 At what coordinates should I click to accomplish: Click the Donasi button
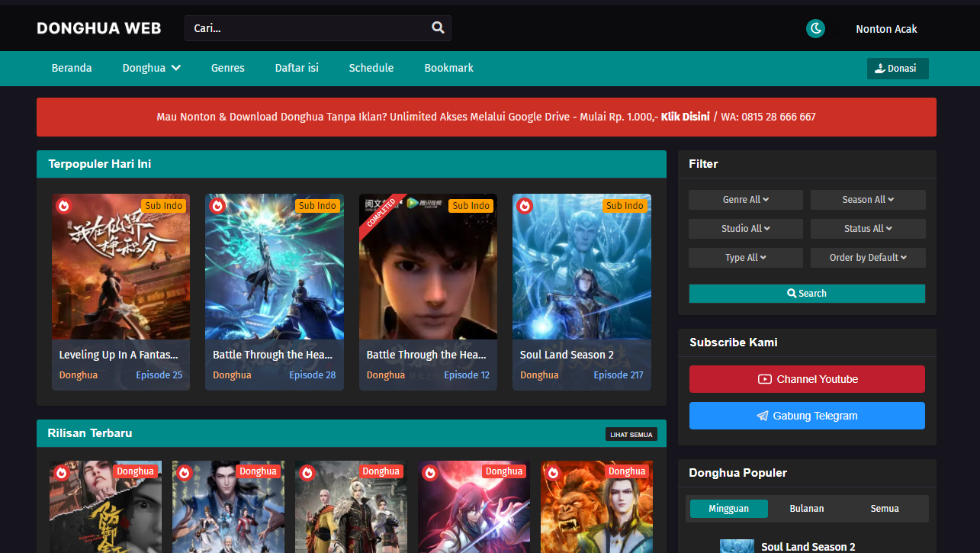898,69
